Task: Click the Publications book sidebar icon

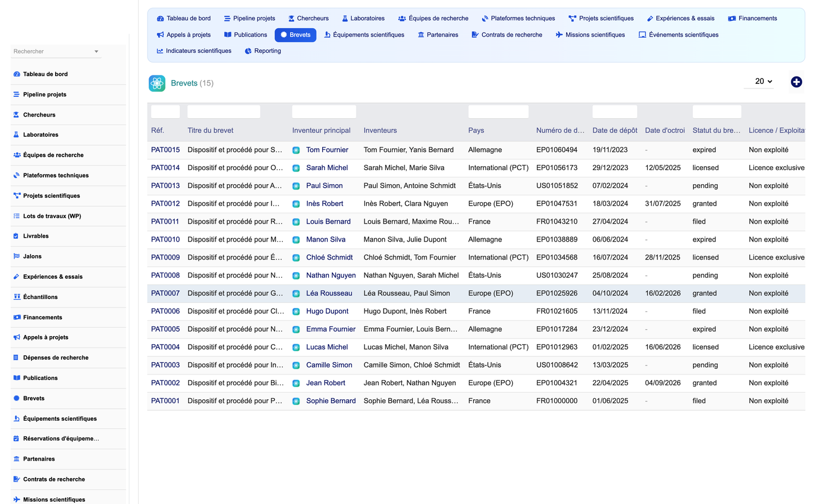Action: [17, 378]
